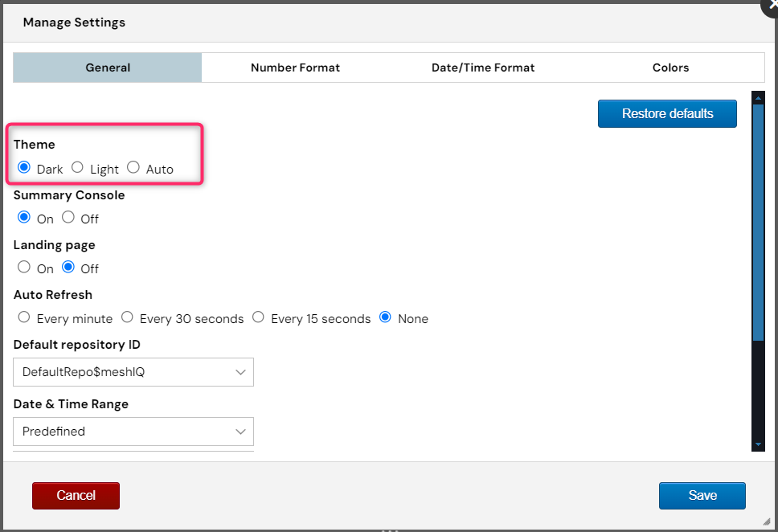Turn Summary Console off
The width and height of the screenshot is (778, 532).
[x=68, y=218]
